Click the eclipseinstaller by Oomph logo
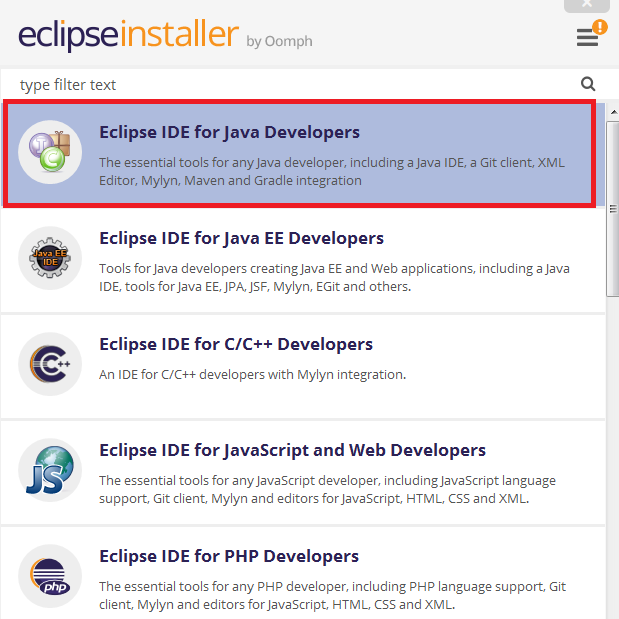619x619 pixels. pos(165,35)
